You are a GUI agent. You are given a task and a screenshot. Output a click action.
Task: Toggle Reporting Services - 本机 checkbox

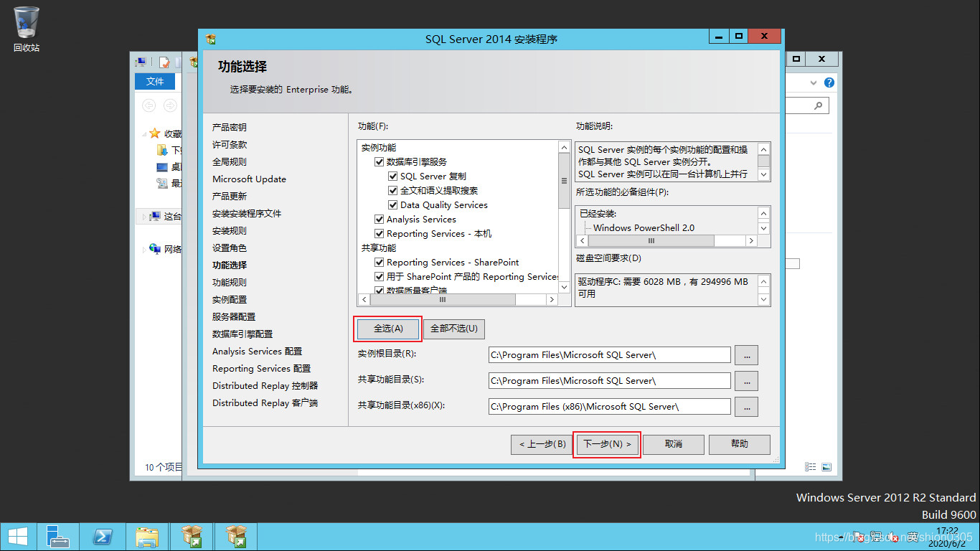[380, 234]
